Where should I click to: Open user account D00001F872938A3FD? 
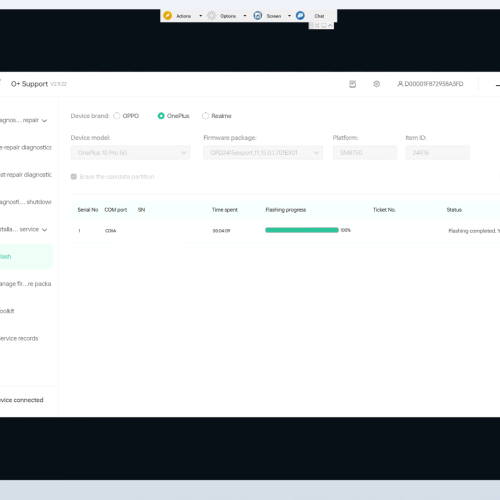[x=430, y=84]
